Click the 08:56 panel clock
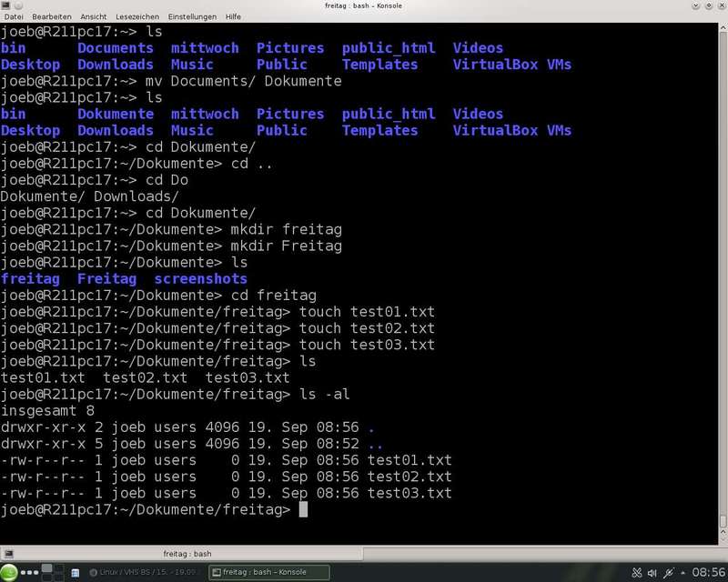 [x=709, y=572]
